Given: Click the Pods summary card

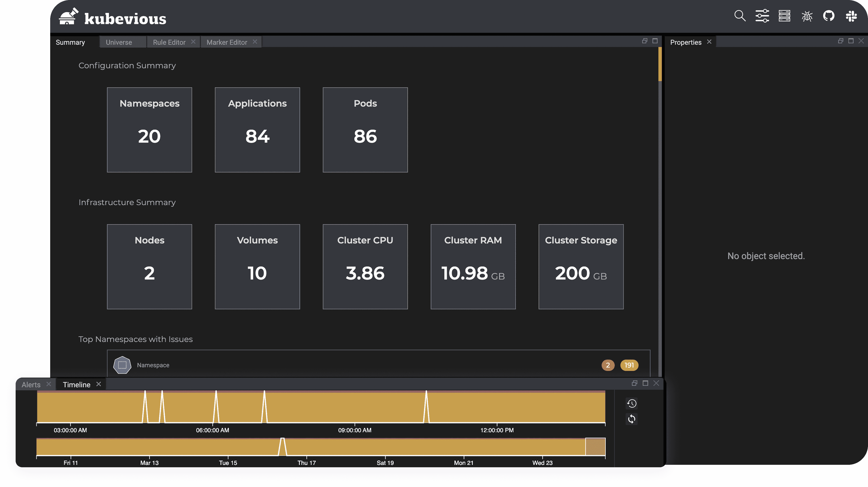Looking at the screenshot, I should [365, 130].
